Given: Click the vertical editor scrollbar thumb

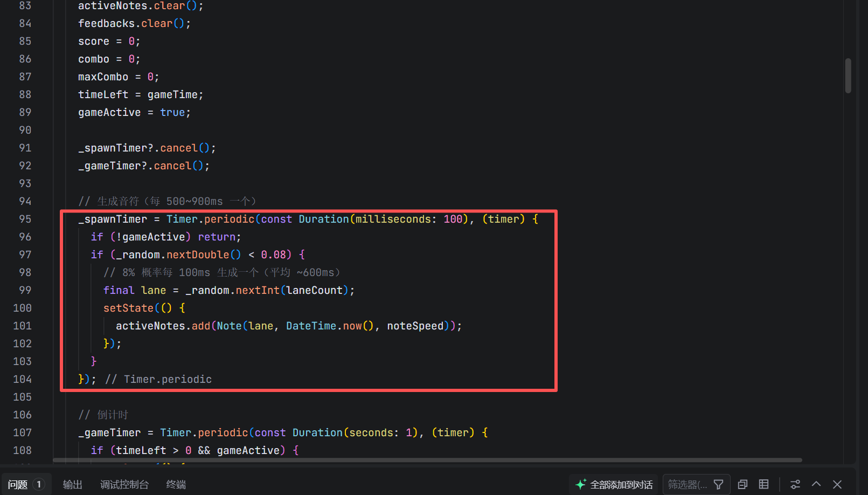Looking at the screenshot, I should (848, 75).
